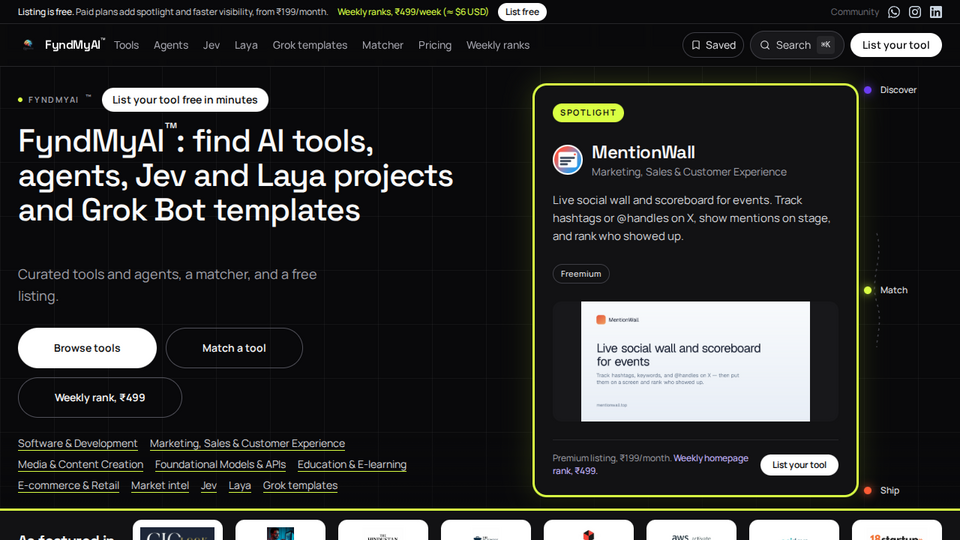Open the Matcher nav item
The height and width of the screenshot is (540, 960).
point(383,45)
